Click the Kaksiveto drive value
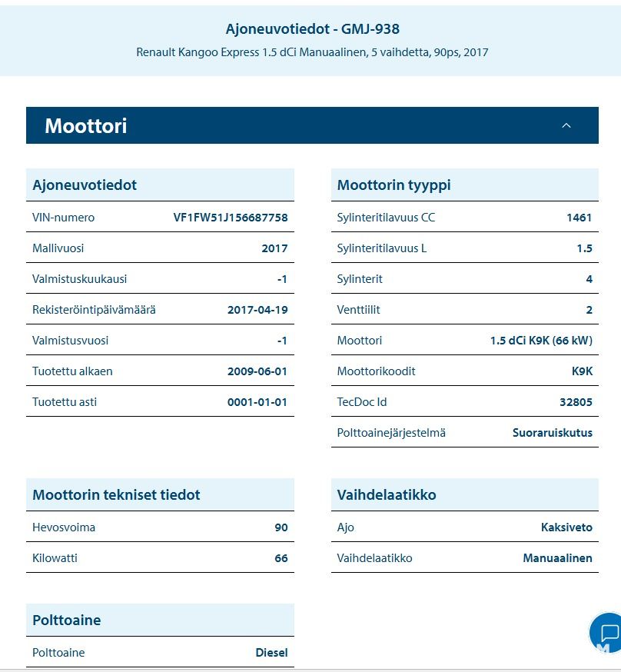This screenshot has height=672, width=621. click(x=566, y=527)
